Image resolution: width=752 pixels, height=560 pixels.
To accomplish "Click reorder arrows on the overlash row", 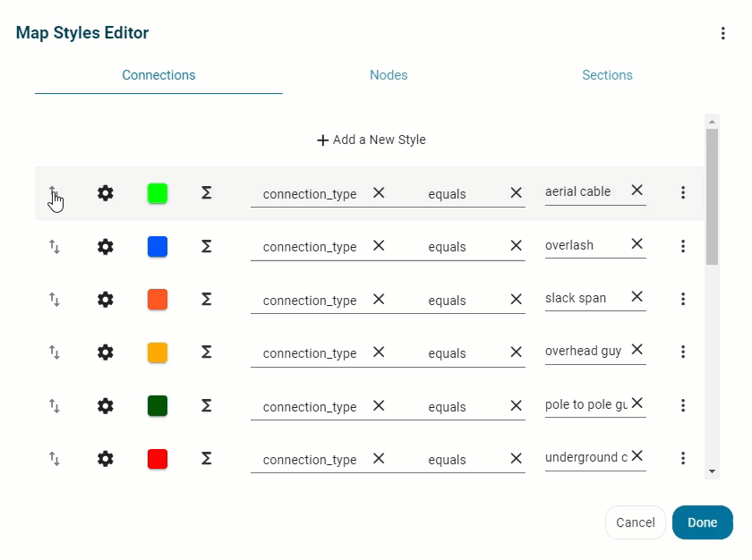I will pos(55,247).
